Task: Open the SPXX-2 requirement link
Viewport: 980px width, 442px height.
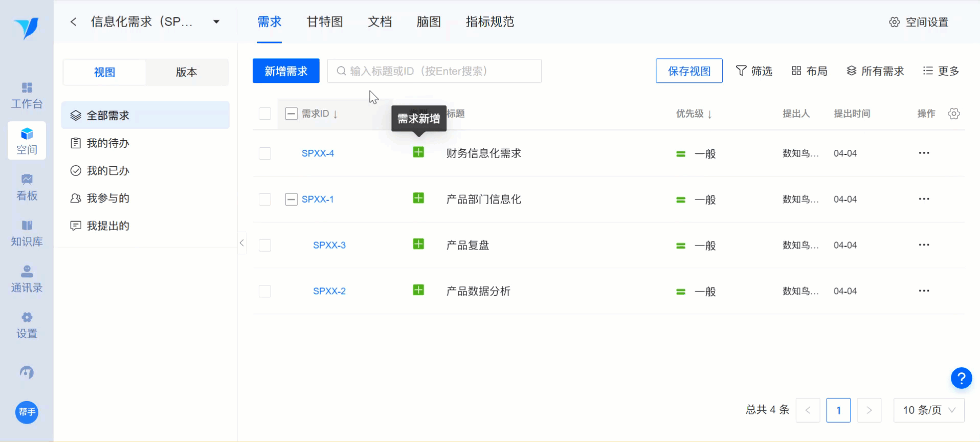Action: [x=329, y=291]
